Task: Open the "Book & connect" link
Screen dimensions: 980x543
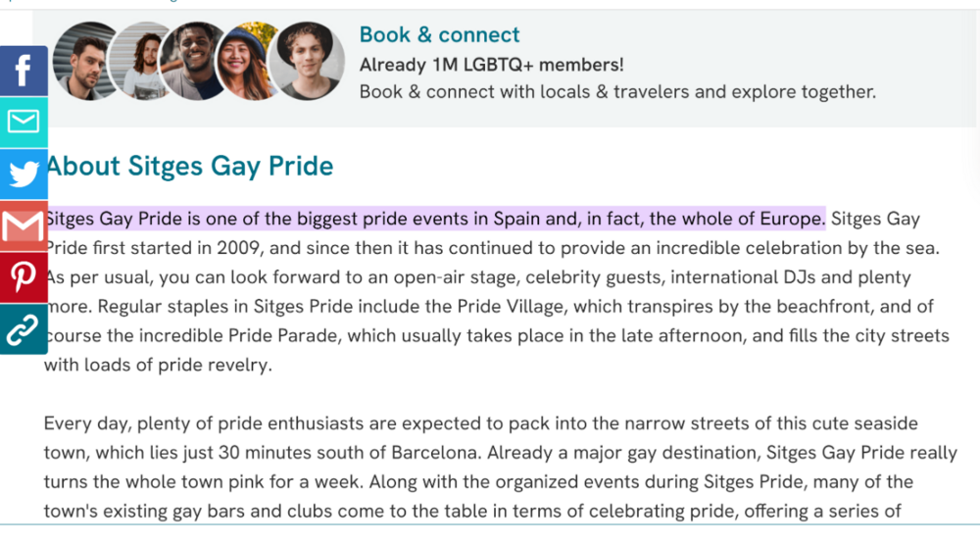Action: [x=439, y=35]
